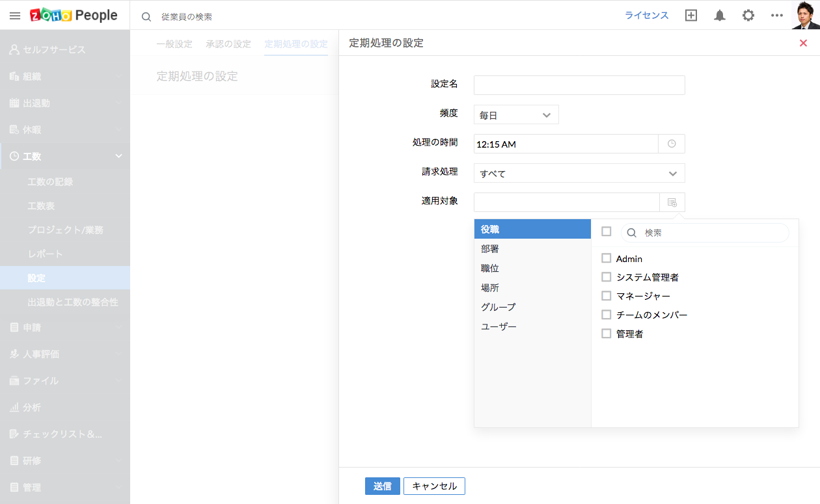Click into the 設定名 text field
The image size is (820, 504).
pos(579,85)
